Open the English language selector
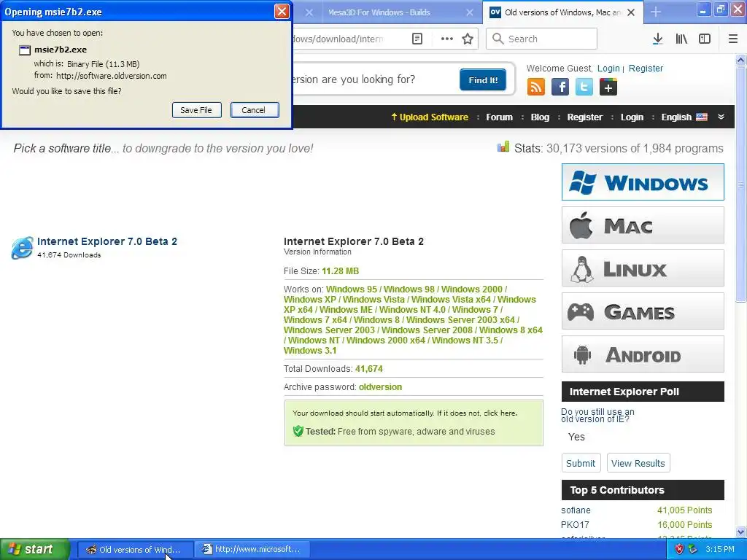This screenshot has width=747, height=560. point(684,117)
